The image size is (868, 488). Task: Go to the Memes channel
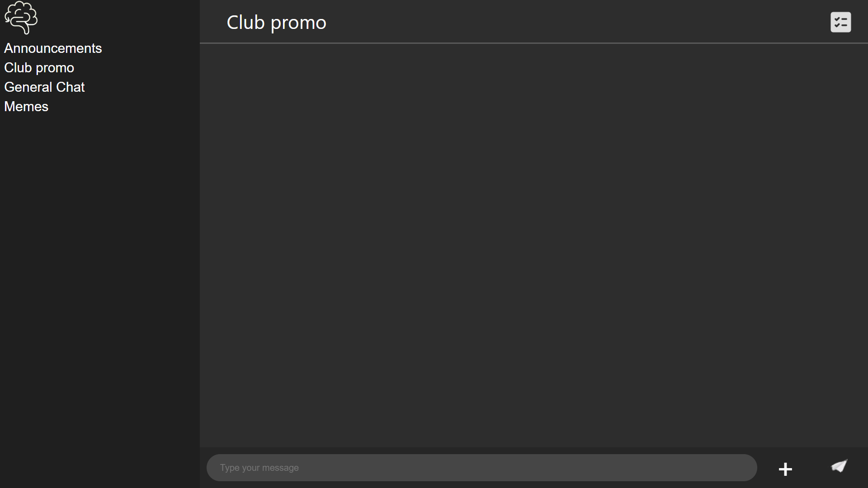26,107
